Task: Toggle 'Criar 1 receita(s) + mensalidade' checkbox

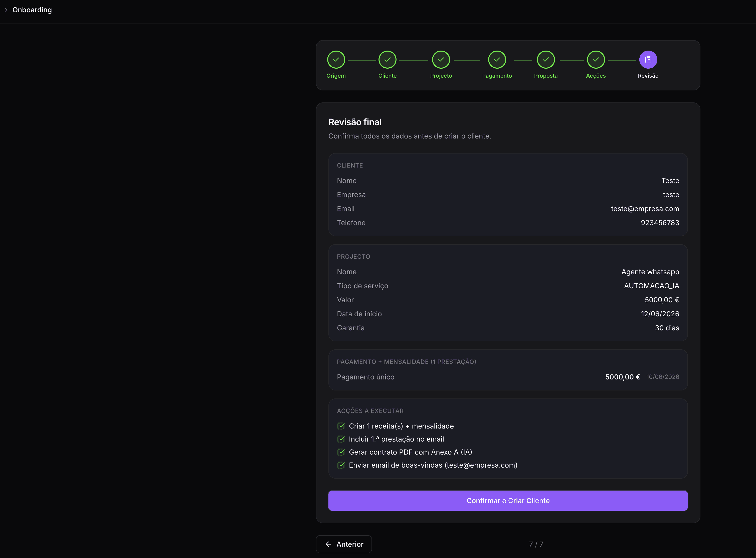Action: 341,426
